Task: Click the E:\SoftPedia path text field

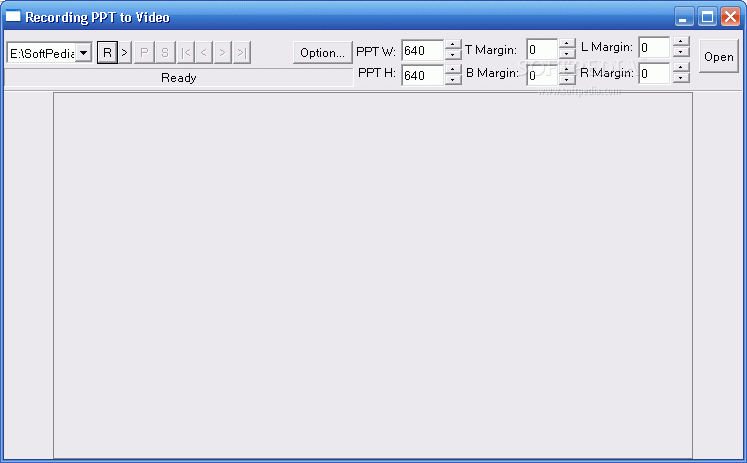Action: click(42, 53)
